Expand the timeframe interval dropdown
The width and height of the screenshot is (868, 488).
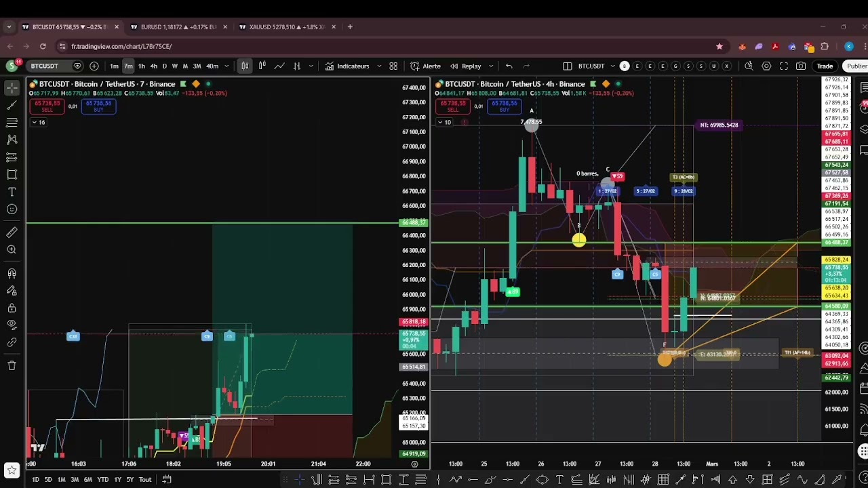click(226, 66)
